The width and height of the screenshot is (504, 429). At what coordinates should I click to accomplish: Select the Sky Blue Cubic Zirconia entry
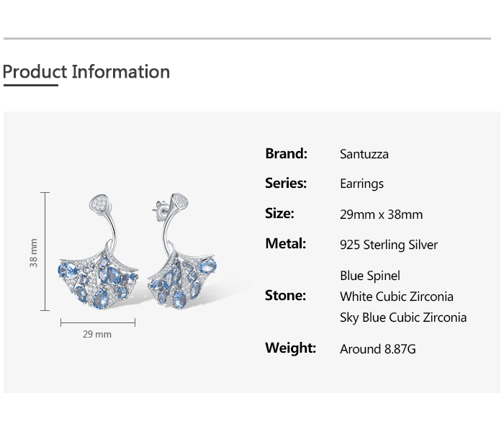(402, 317)
